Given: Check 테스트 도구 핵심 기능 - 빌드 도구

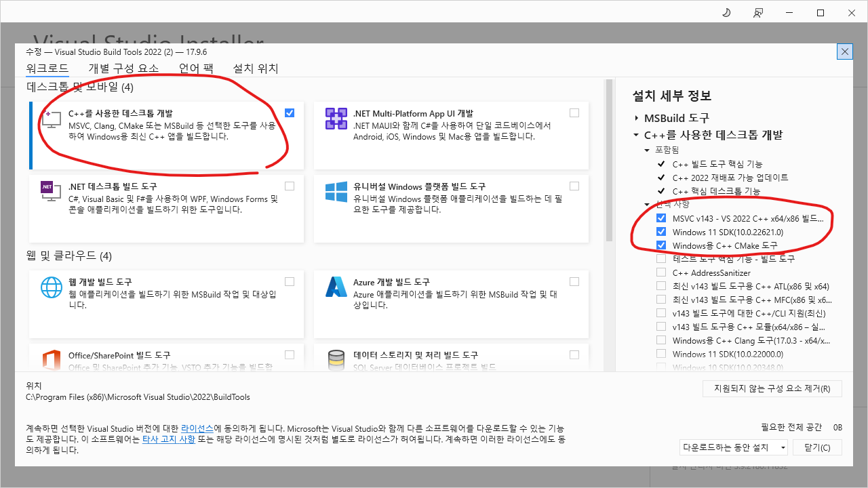Looking at the screenshot, I should click(661, 259).
